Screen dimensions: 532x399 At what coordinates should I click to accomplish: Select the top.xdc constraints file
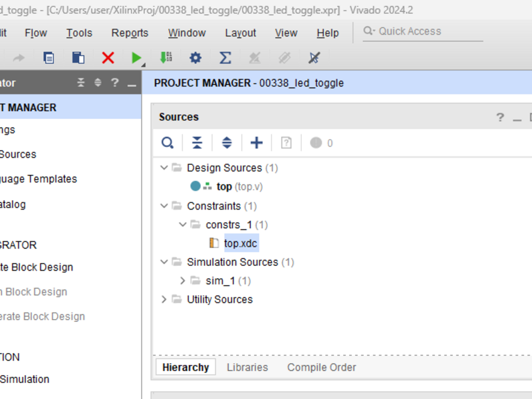point(241,243)
